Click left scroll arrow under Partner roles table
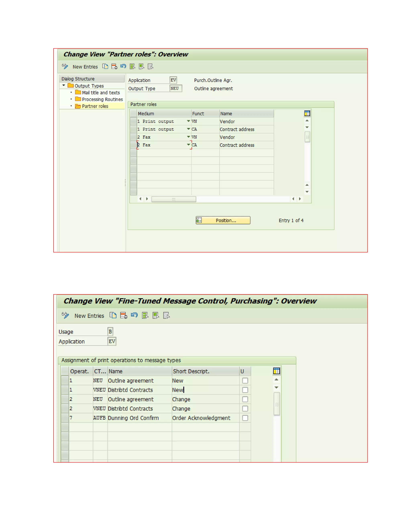Viewport: 411px width, 532px height. coord(140,199)
